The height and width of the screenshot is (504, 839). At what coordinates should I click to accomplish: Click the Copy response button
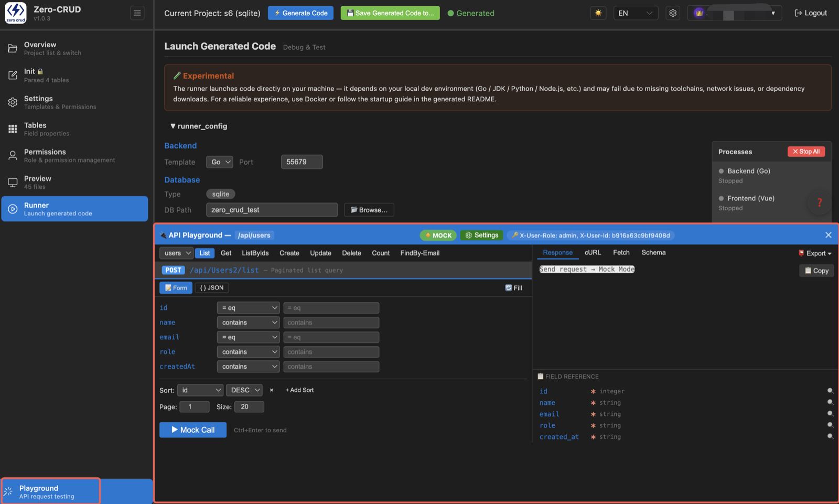click(x=816, y=271)
